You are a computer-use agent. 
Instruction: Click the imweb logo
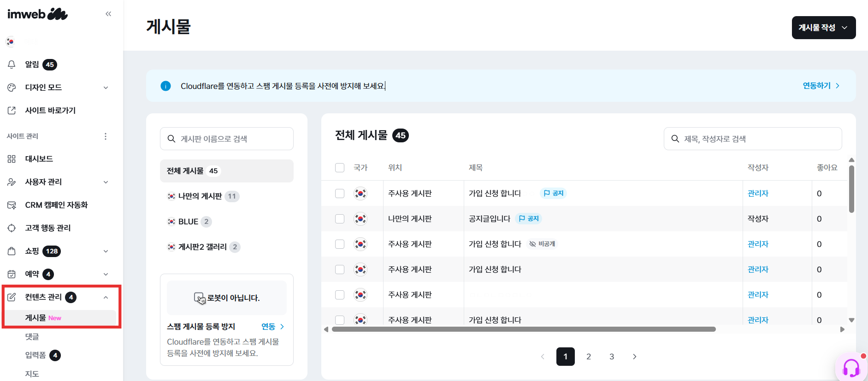(x=37, y=14)
